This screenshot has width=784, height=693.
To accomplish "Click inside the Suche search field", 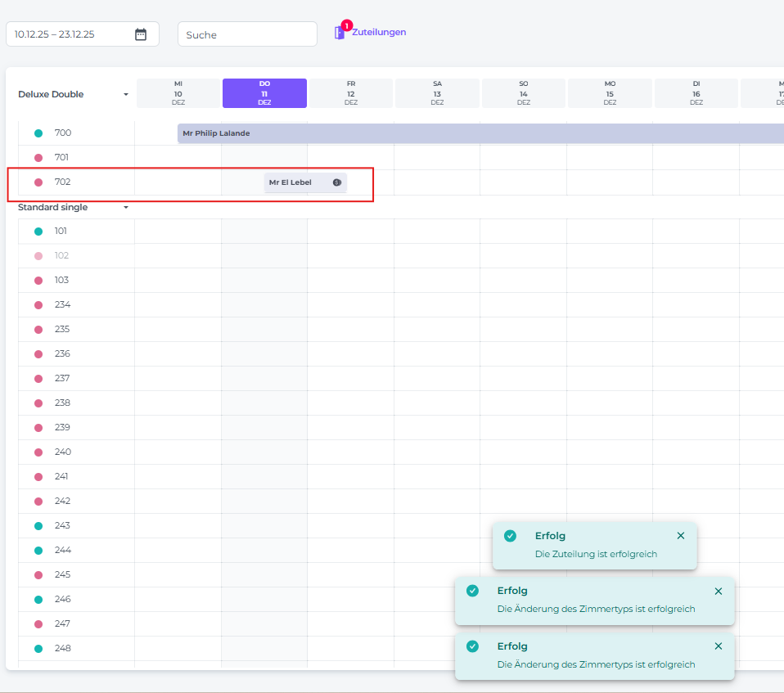I will pos(247,34).
